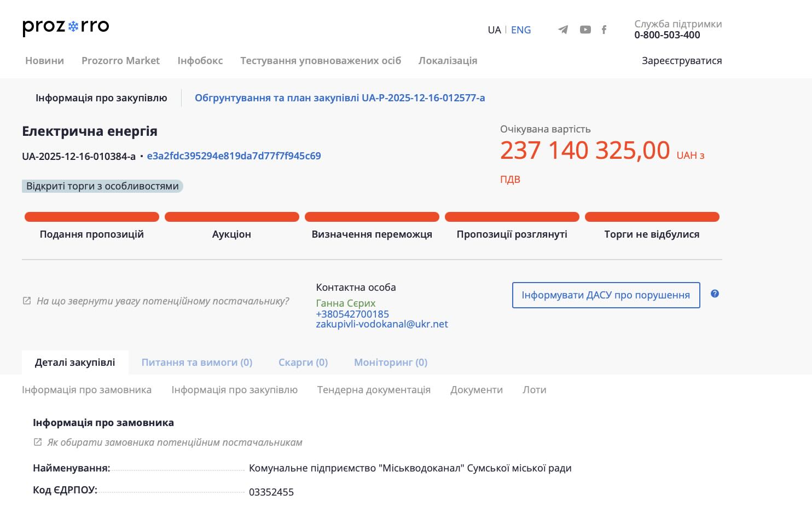The width and height of the screenshot is (812, 506).
Task: Select UA language option
Action: coord(494,30)
